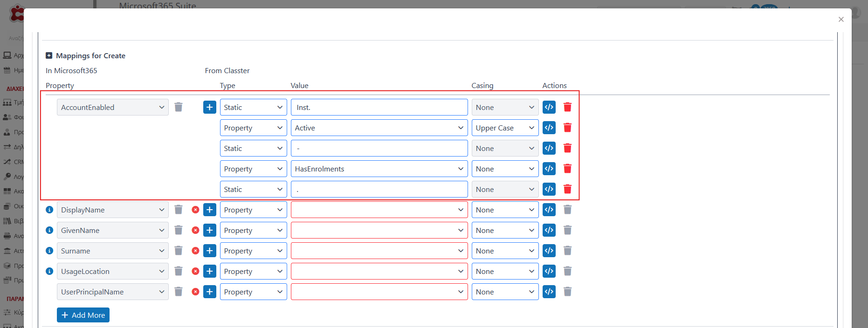Click the Mappings for Create heading
The image size is (868, 328).
point(90,55)
